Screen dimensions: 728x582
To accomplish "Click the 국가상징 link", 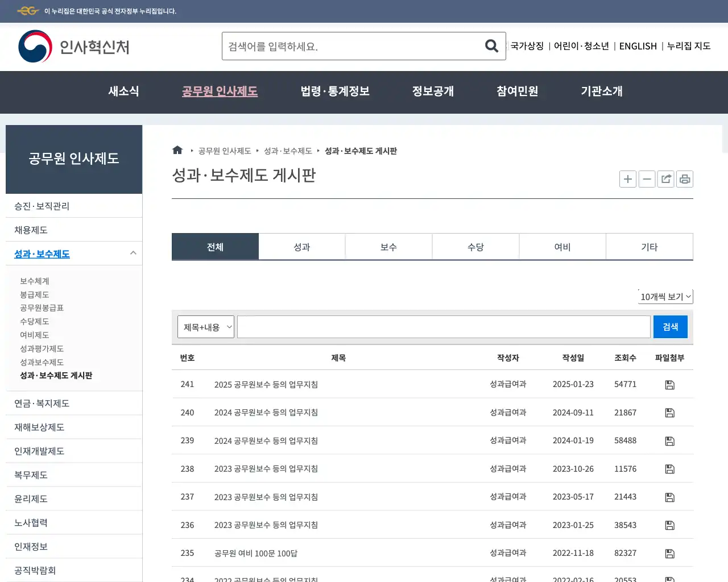I will 527,46.
